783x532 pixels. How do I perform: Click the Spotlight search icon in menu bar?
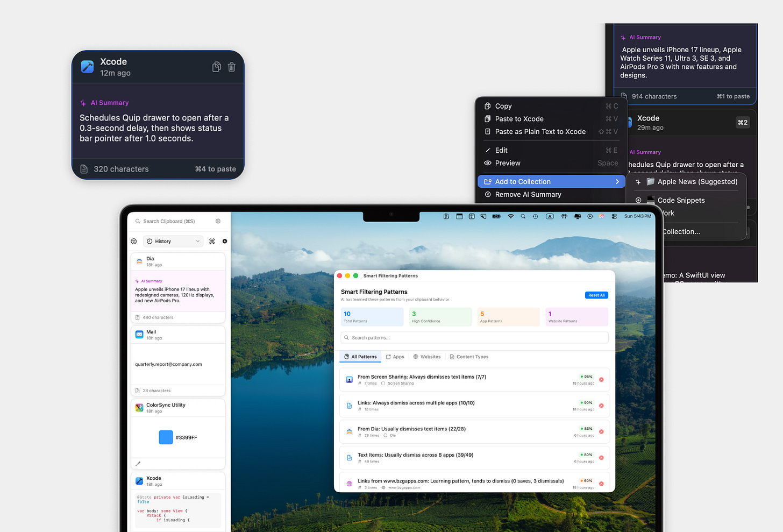point(523,216)
